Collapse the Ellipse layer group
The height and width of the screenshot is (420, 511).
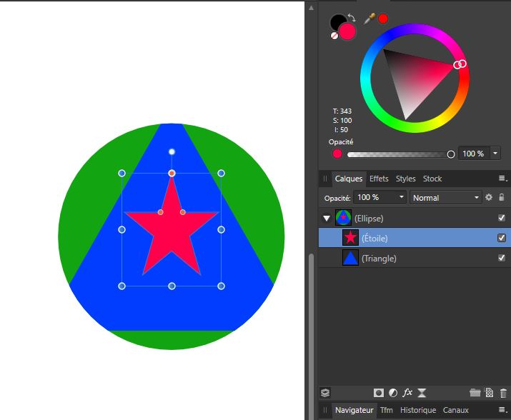pyautogui.click(x=327, y=219)
